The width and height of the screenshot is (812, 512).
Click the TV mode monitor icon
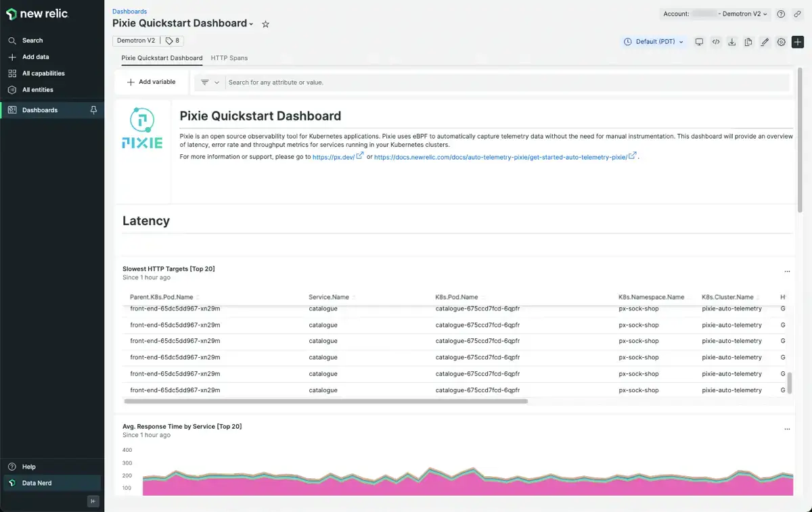point(699,42)
